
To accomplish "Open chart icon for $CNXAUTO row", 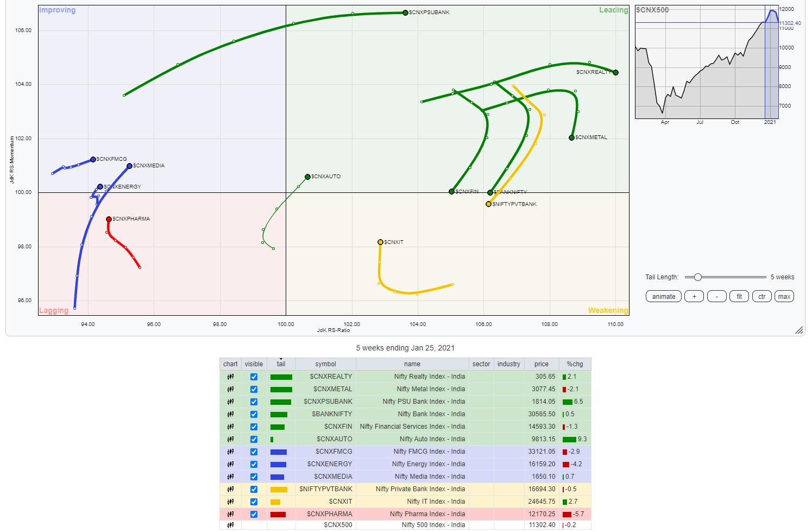I will point(230,439).
